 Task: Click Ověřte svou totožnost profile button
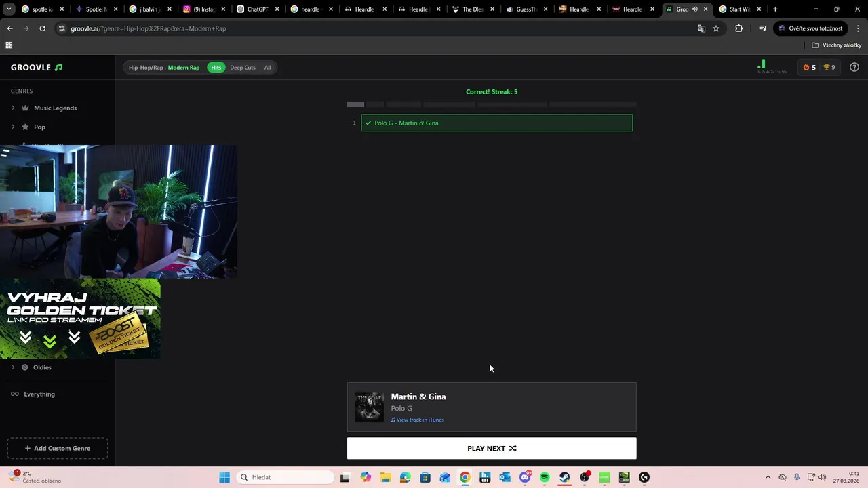click(x=810, y=28)
